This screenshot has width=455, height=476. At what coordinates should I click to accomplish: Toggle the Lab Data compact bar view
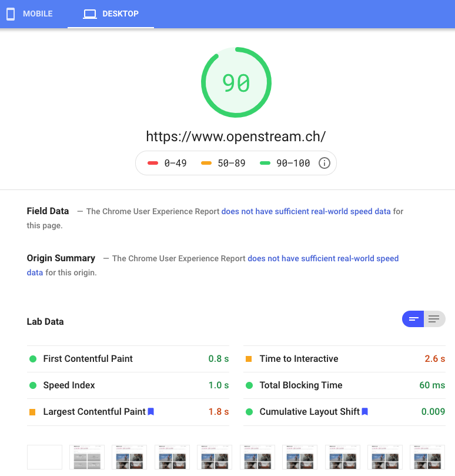(x=413, y=319)
